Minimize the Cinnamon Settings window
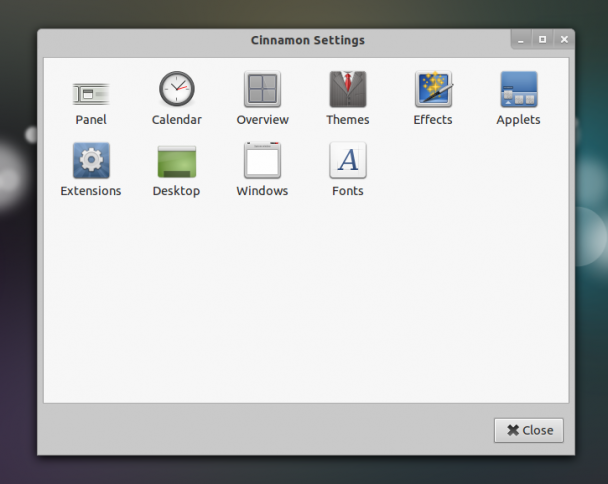The width and height of the screenshot is (608, 484). [521, 40]
